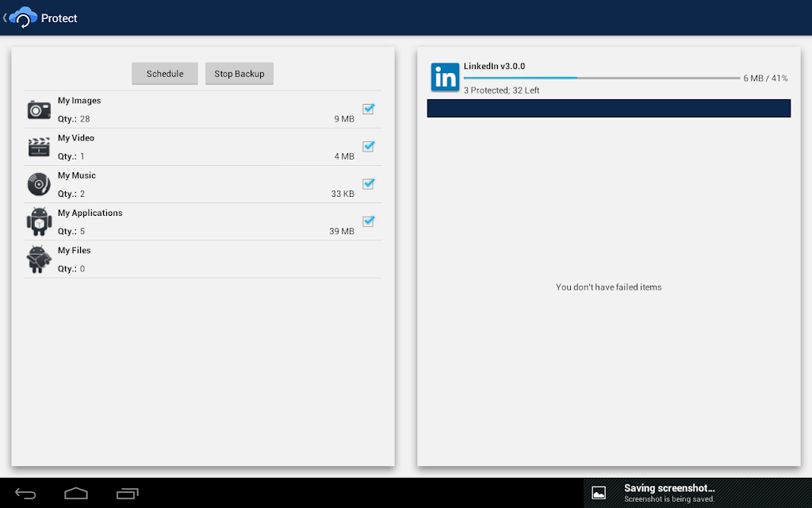Image resolution: width=812 pixels, height=508 pixels.
Task: Open the recent apps overview icon
Action: [x=128, y=494]
